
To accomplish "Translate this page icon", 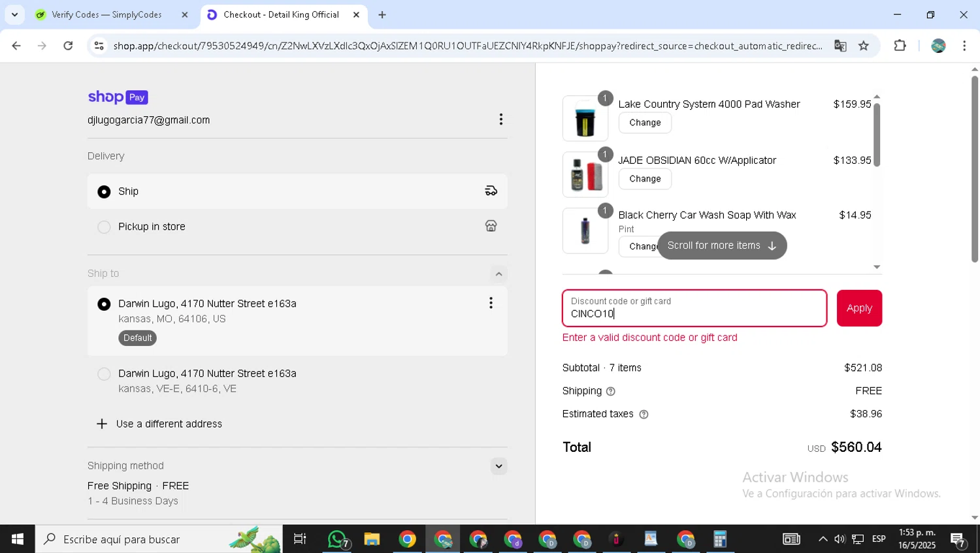I will tap(840, 46).
